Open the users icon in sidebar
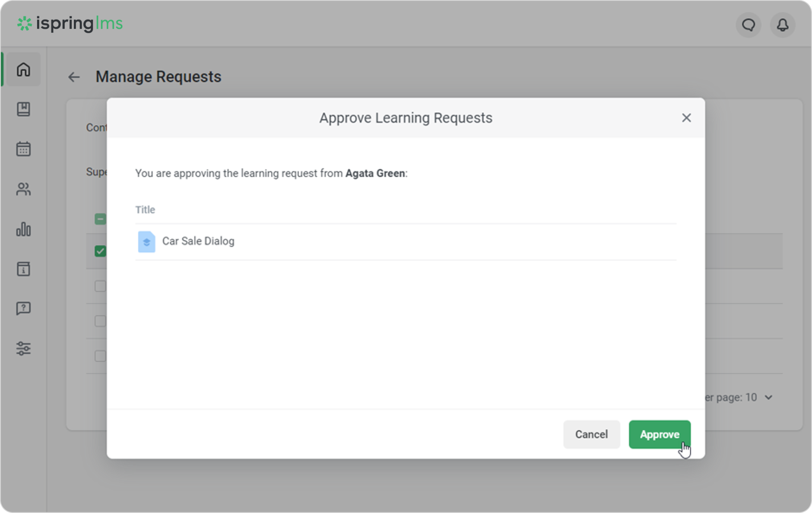 coord(23,189)
